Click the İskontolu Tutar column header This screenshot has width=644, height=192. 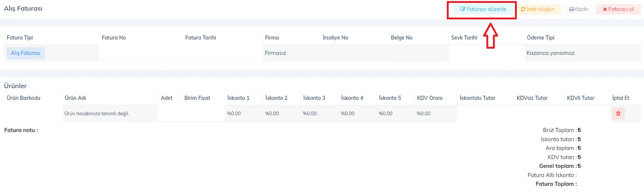tap(477, 98)
